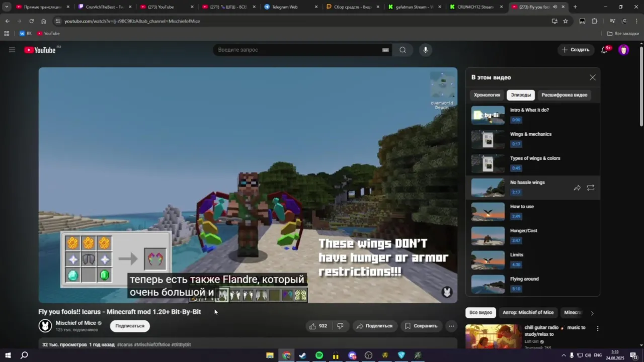Save video with 'Сохранить' button
This screenshot has width=644, height=362.
tap(421, 326)
